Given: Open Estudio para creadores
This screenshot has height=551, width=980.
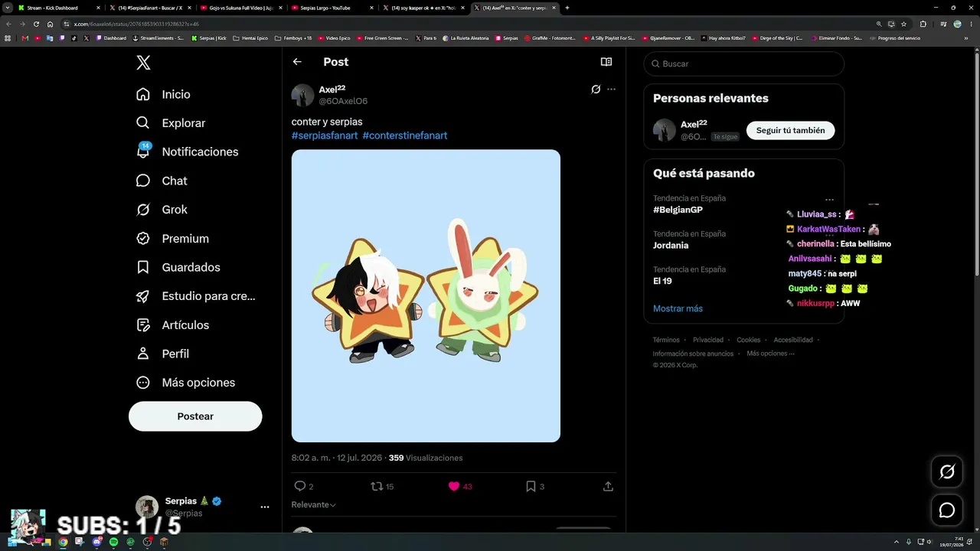Looking at the screenshot, I should click(x=195, y=296).
